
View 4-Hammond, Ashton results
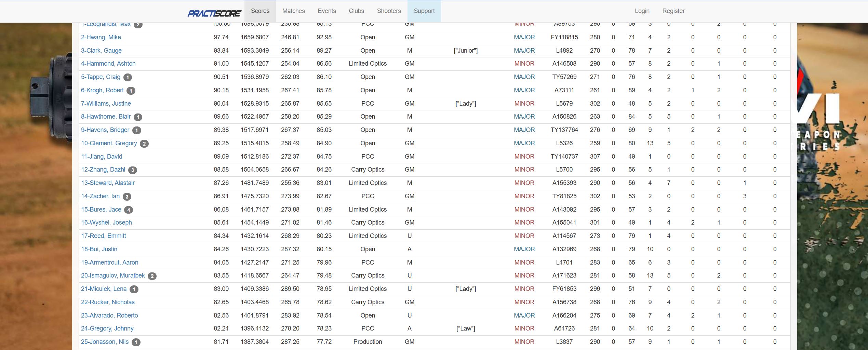click(x=108, y=64)
